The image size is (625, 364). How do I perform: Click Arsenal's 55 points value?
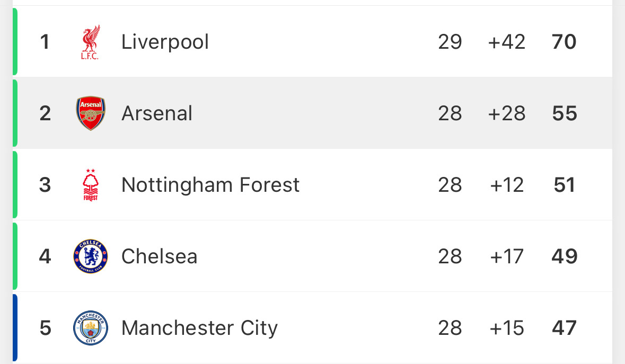tap(565, 113)
